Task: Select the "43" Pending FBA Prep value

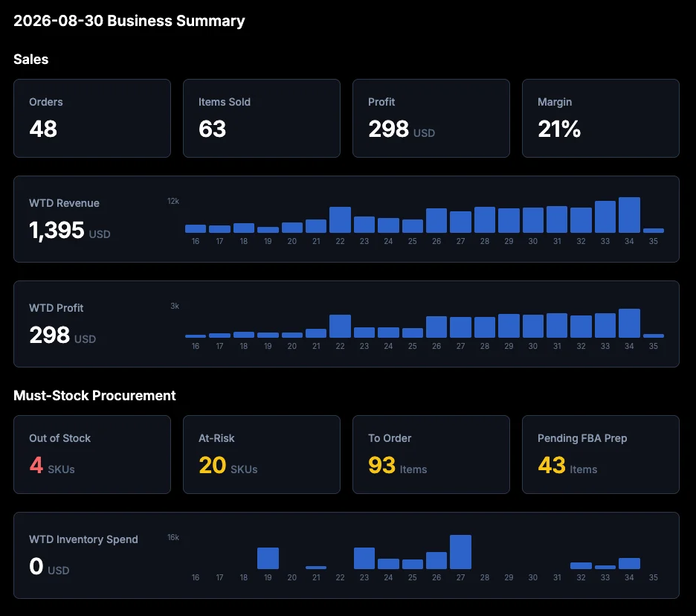Action: point(552,465)
